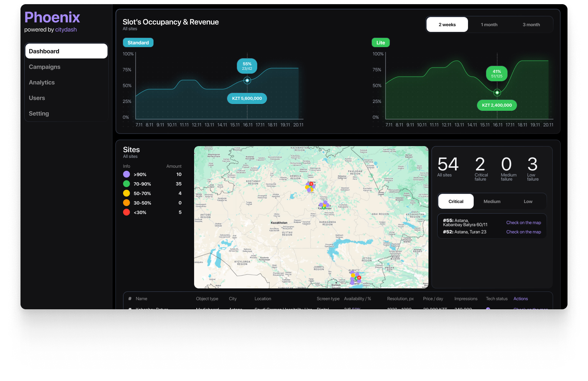Click the Standard chart tag
This screenshot has height=381, width=588.
138,43
